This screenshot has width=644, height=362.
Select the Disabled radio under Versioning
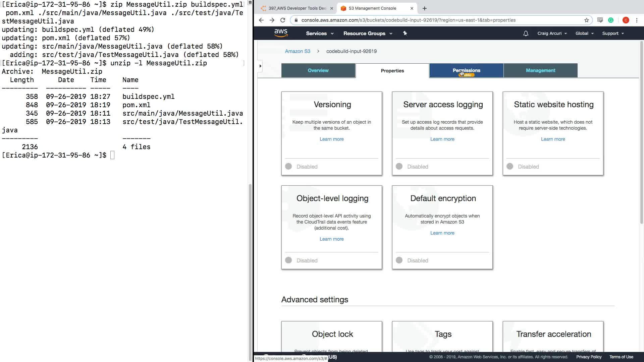(288, 167)
